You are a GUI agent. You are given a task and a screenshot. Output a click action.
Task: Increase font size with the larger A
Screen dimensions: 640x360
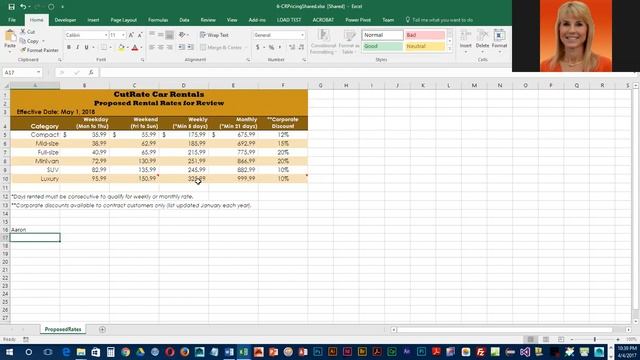click(131, 35)
